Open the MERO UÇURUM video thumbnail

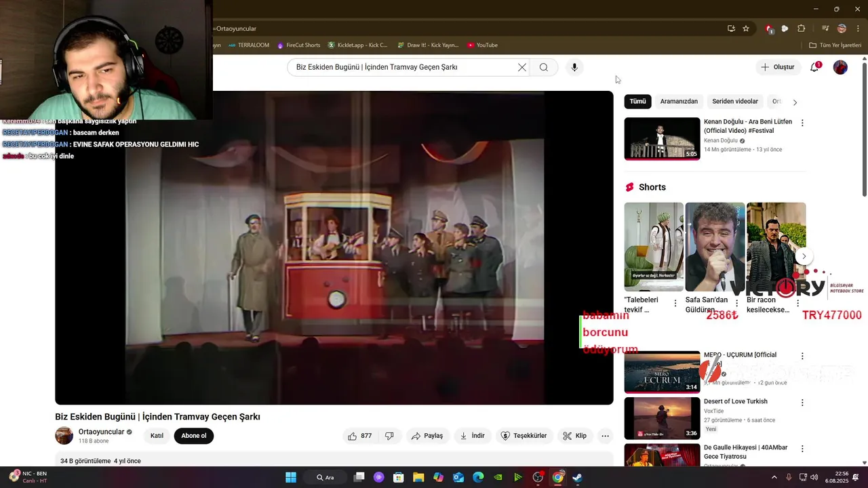tap(662, 372)
